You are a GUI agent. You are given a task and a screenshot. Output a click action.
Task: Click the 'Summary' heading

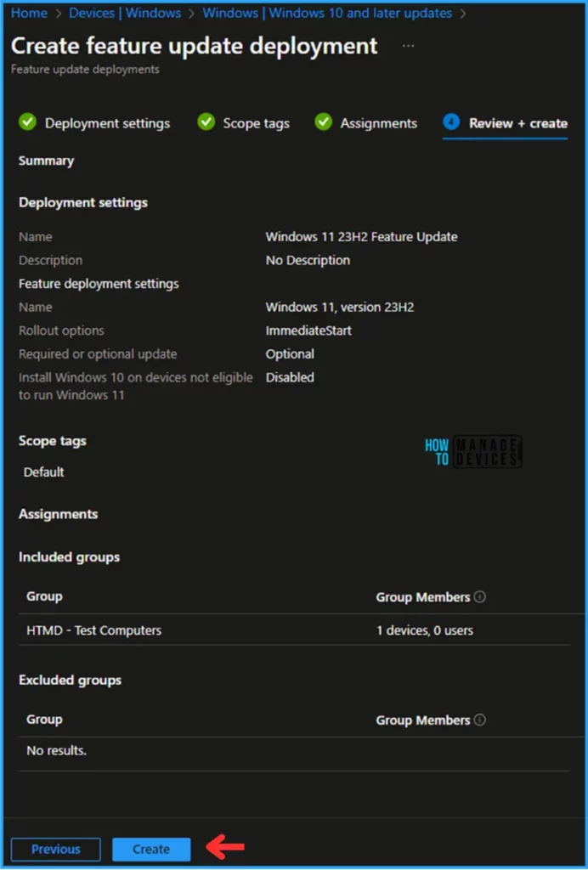(46, 161)
